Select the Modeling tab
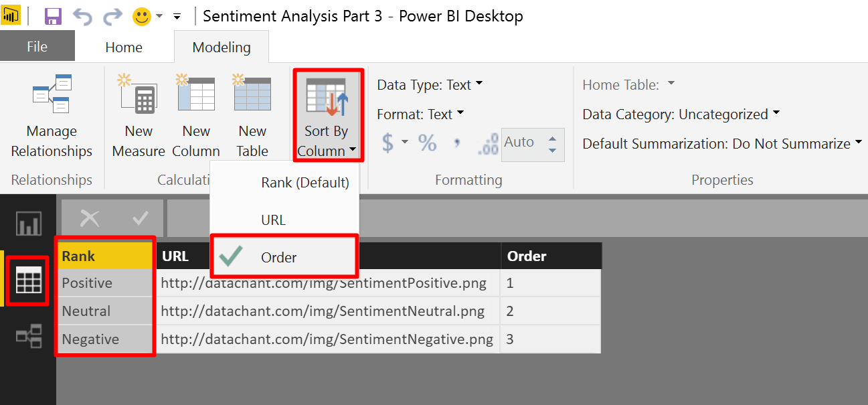Image resolution: width=868 pixels, height=405 pixels. point(222,47)
